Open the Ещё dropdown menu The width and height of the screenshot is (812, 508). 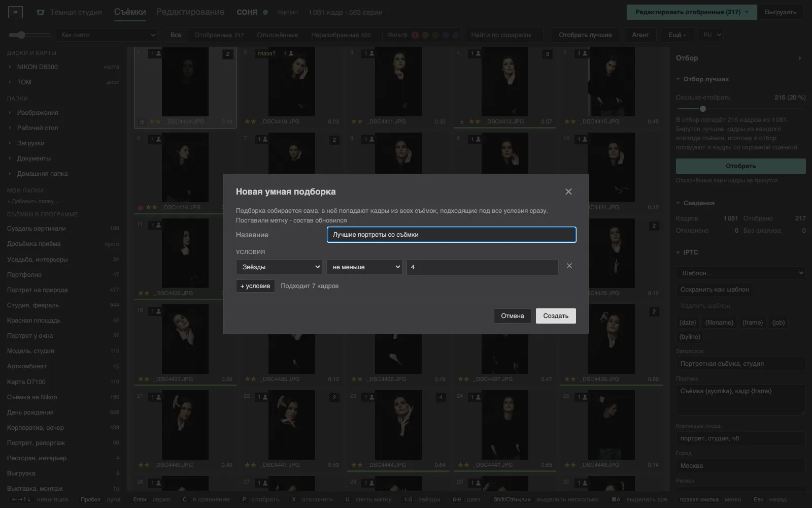pyautogui.click(x=677, y=35)
